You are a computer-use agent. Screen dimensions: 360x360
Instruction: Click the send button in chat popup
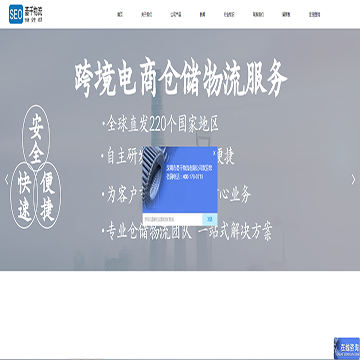coord(210,219)
